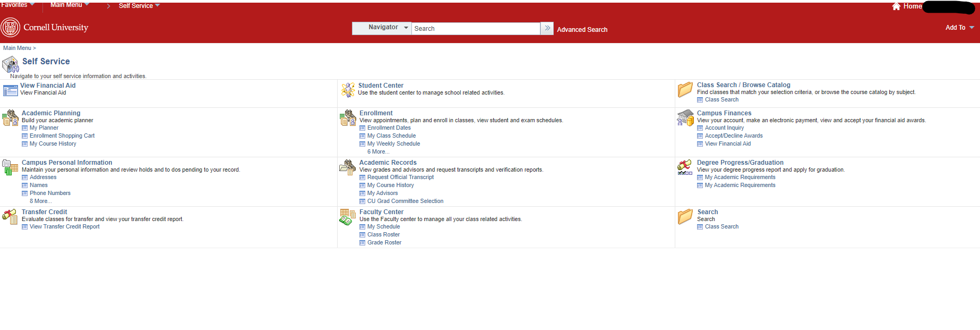Click the page icon beside Phone Numbers
This screenshot has height=330, width=980.
click(24, 193)
